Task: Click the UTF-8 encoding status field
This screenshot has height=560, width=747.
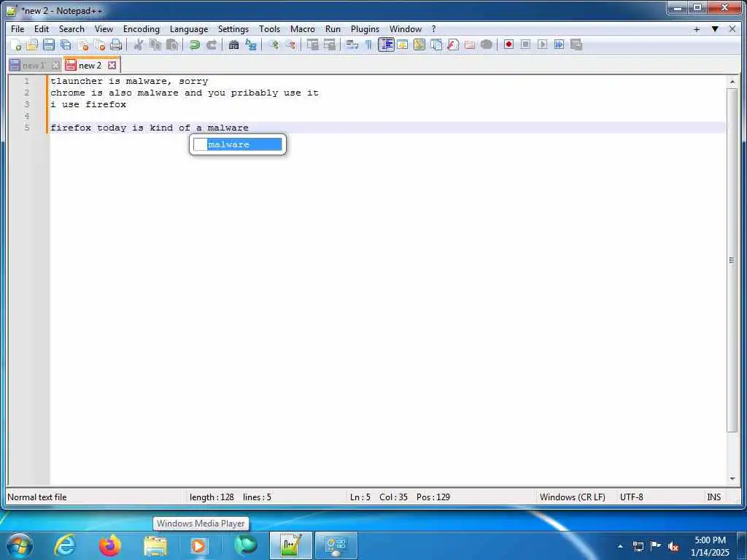Action: point(631,497)
